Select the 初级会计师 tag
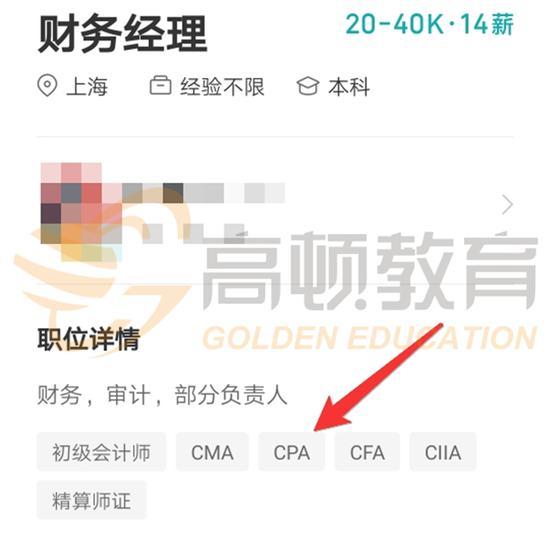Viewport: 550px width, 543px height. 101,452
